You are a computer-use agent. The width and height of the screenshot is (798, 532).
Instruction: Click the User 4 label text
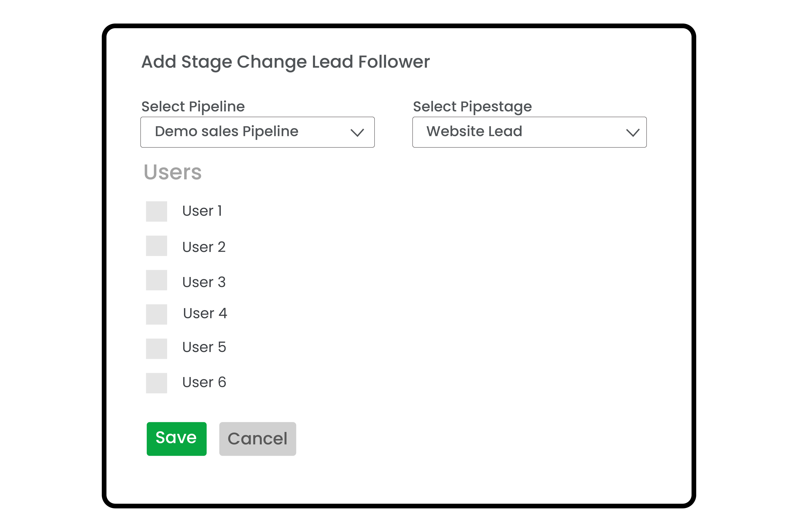tap(205, 313)
